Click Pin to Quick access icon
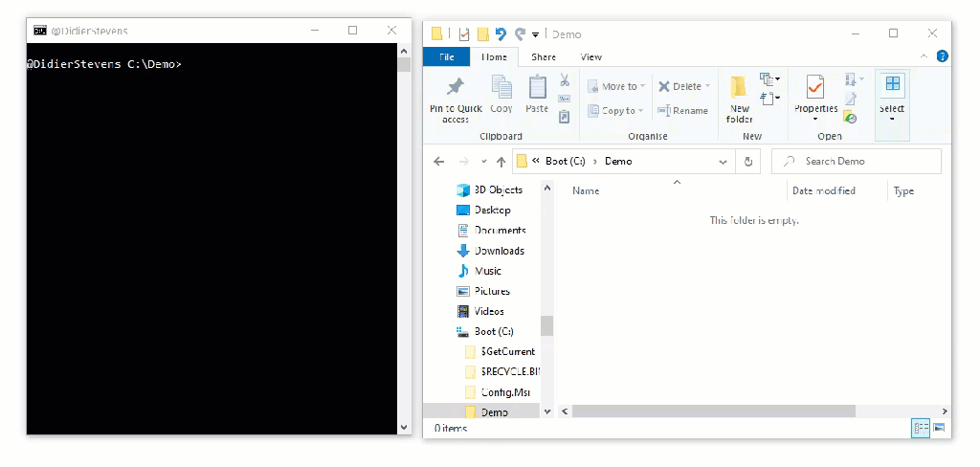Screen dimensions: 980x467 click(x=456, y=87)
